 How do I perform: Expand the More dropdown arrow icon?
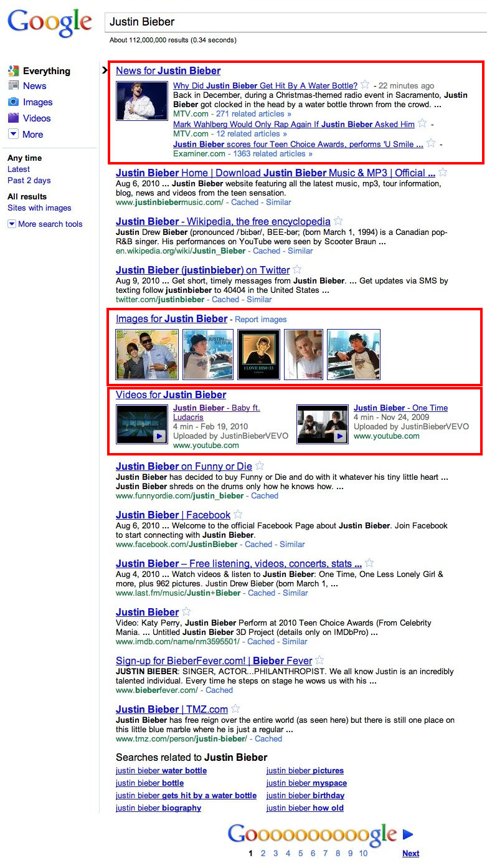13,134
